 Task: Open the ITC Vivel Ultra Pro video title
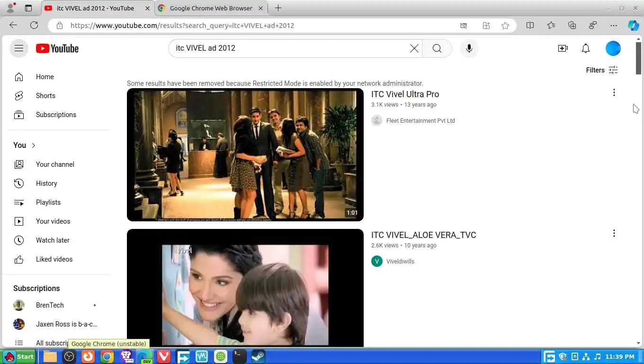(x=405, y=94)
